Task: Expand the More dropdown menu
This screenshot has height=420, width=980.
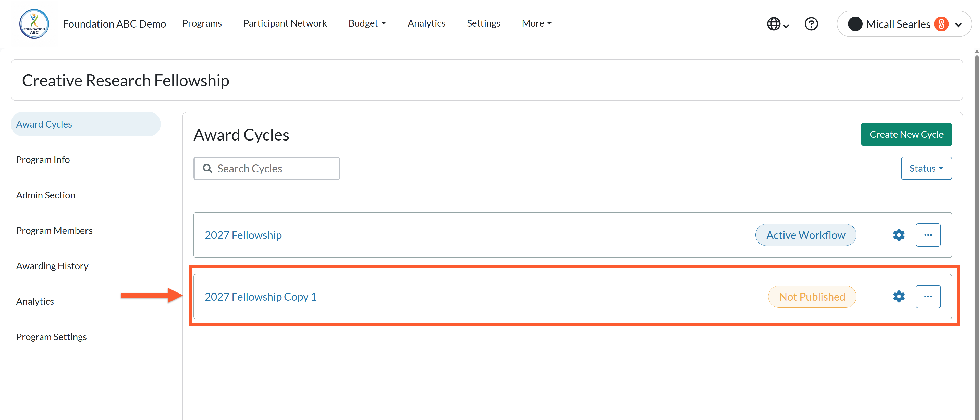Action: tap(537, 23)
